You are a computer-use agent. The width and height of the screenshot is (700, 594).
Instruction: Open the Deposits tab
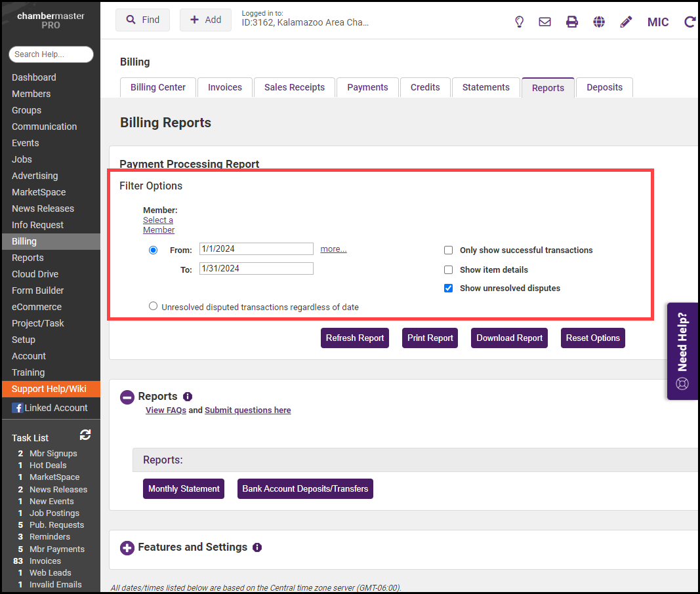pos(604,87)
